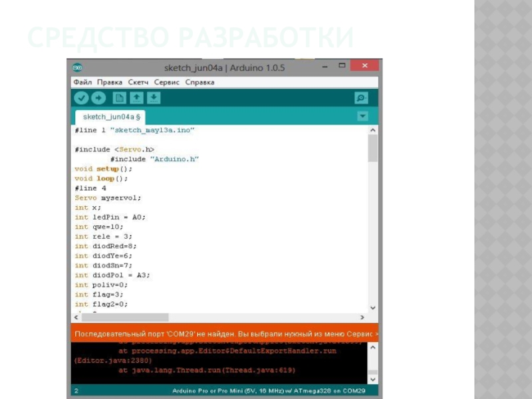Click the line 'int diodRed=8;'
The height and width of the screenshot is (399, 532).
[106, 246]
